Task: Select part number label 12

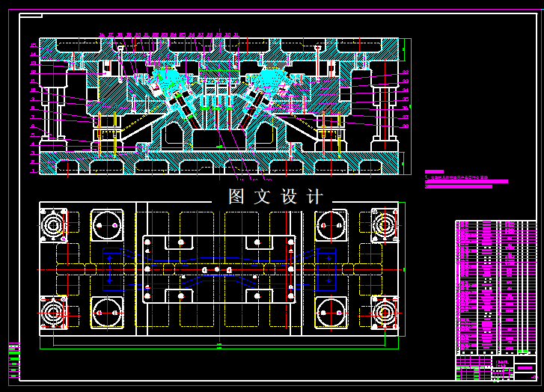Action: coord(34,72)
